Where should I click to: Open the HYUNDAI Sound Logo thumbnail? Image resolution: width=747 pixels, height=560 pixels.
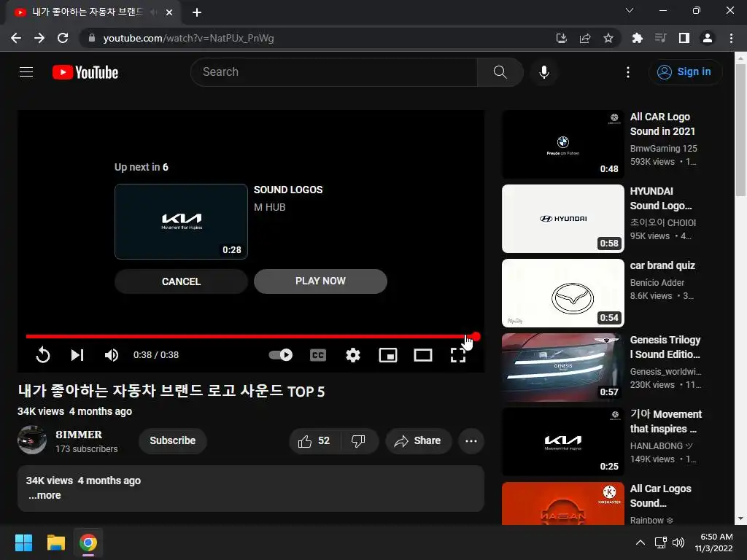[563, 219]
